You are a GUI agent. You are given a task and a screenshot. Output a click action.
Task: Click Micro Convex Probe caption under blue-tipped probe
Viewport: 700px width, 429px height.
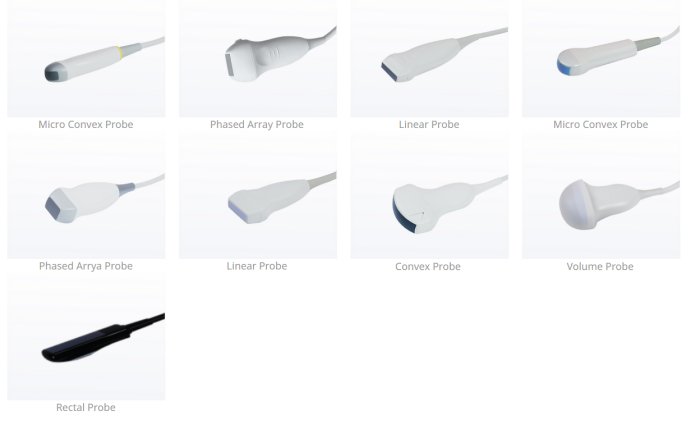[x=600, y=125]
